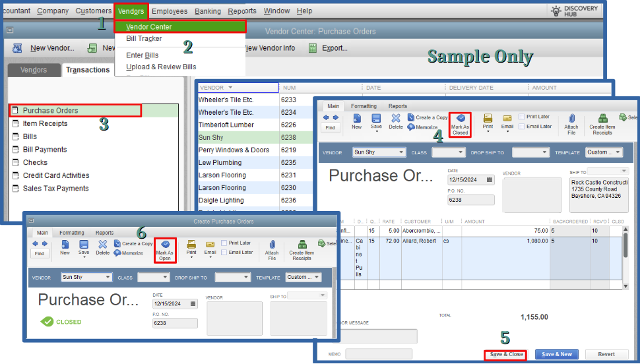Select Bill Tracker menu entry
Image resolution: width=640 pixels, height=364 pixels.
[144, 38]
